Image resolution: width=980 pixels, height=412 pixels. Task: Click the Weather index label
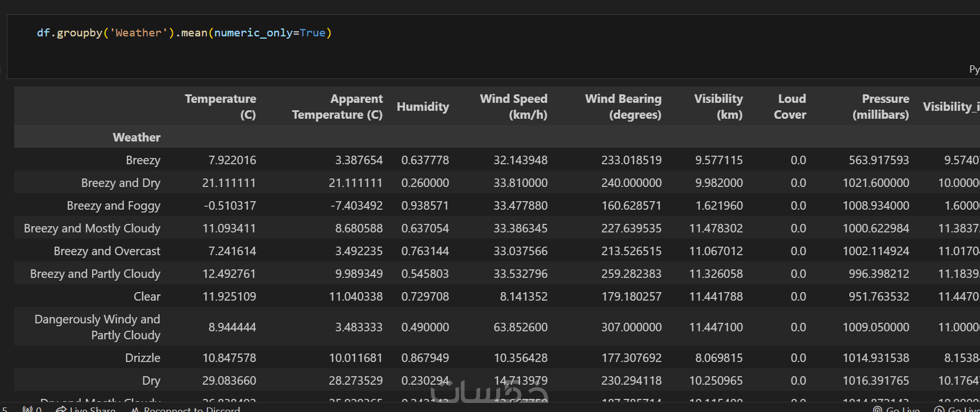136,137
